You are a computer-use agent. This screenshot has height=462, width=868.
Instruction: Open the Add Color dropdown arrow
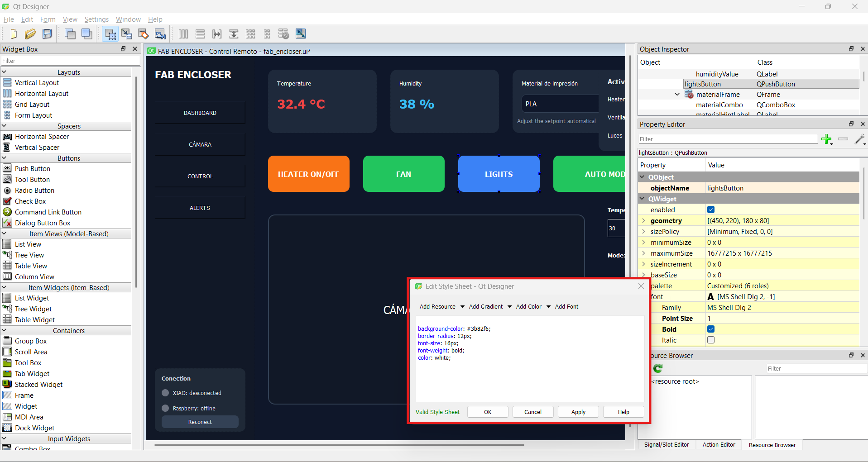(x=548, y=307)
